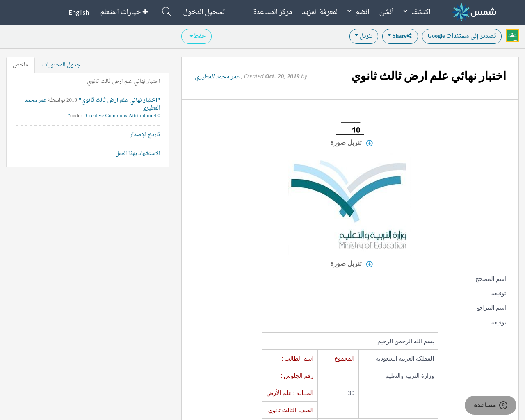This screenshot has height=420, width=525.
Task: Switch to the جدول المحتويات tab
Action: click(61, 64)
